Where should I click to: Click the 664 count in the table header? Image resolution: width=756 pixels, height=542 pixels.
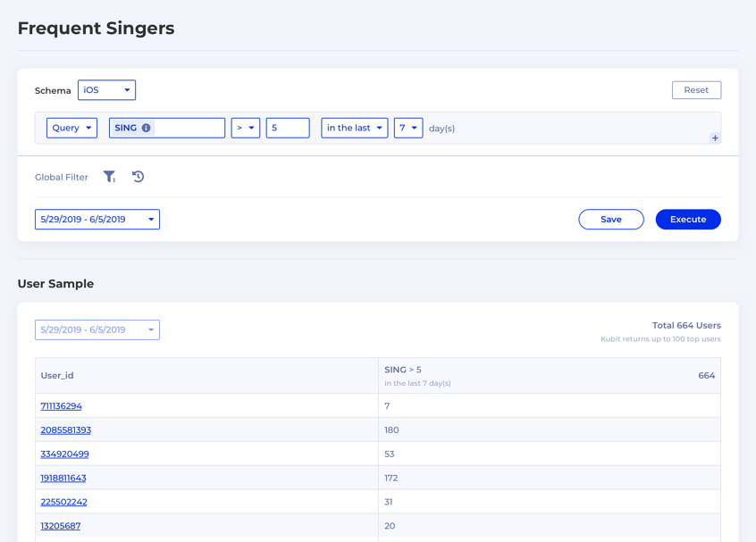point(706,375)
